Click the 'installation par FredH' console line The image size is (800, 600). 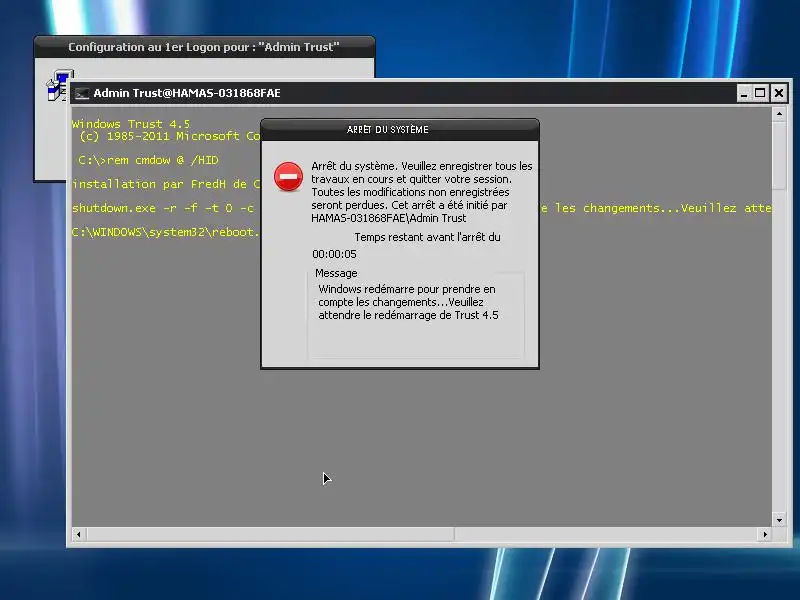point(166,184)
